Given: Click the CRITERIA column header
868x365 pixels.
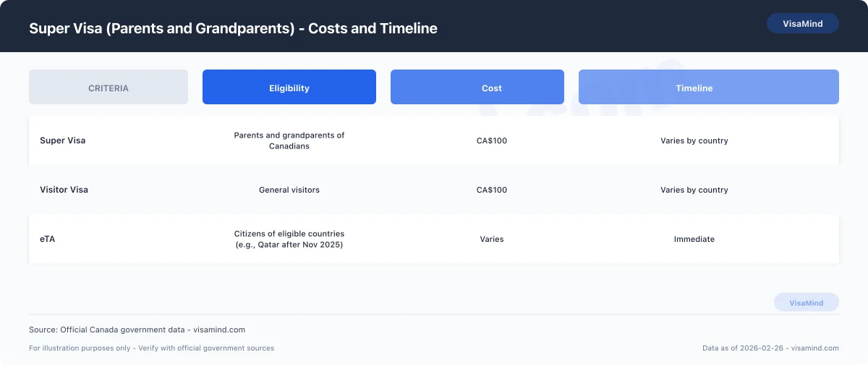Looking at the screenshot, I should (x=109, y=88).
